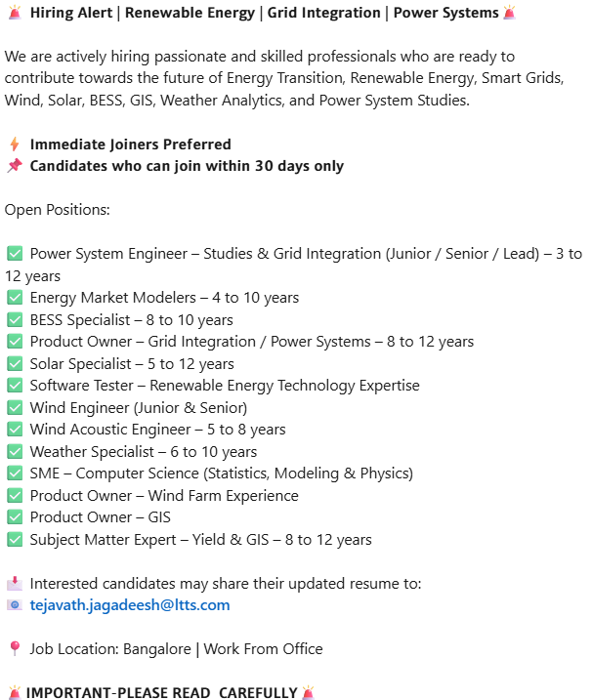Screen dimensions: 592x700
Task: Click the inbox tray icon near Interested candidates
Action: [x=15, y=583]
